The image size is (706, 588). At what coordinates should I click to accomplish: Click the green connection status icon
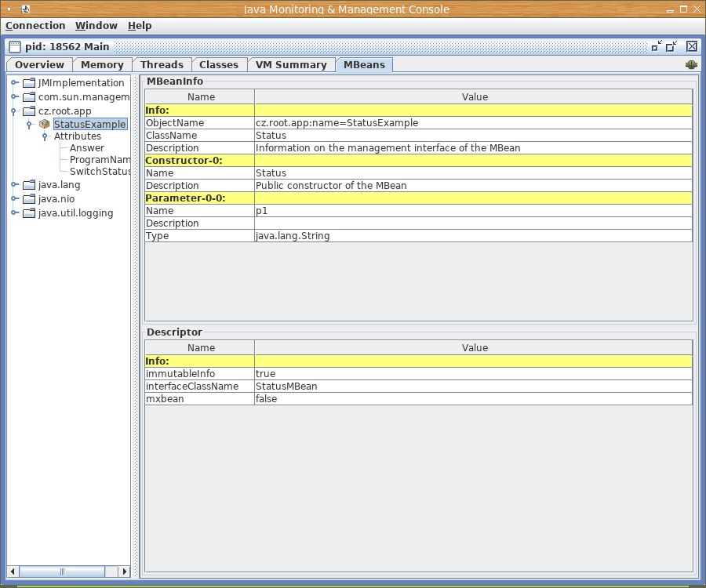691,65
